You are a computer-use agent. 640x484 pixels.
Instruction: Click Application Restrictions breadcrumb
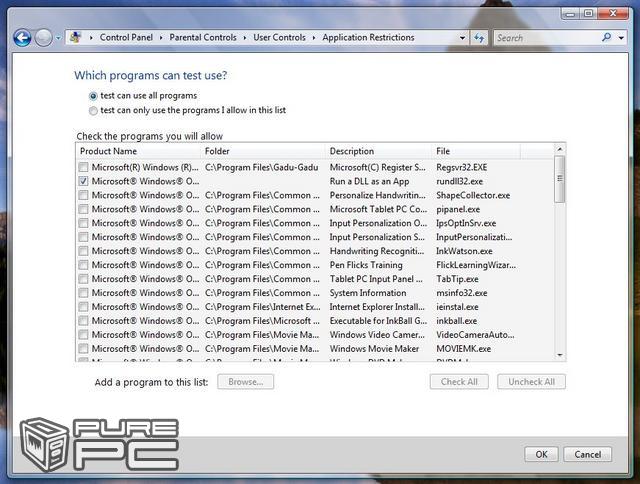coord(368,38)
